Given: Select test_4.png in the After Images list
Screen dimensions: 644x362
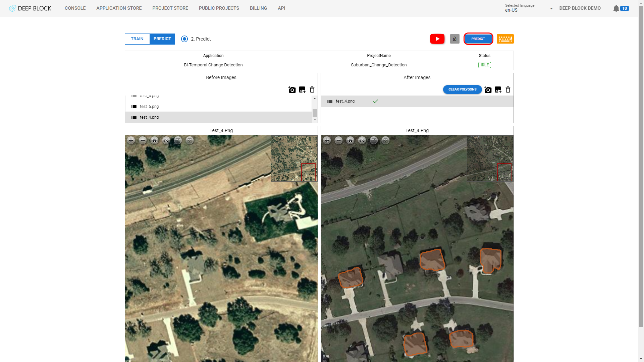Looking at the screenshot, I should [x=417, y=101].
